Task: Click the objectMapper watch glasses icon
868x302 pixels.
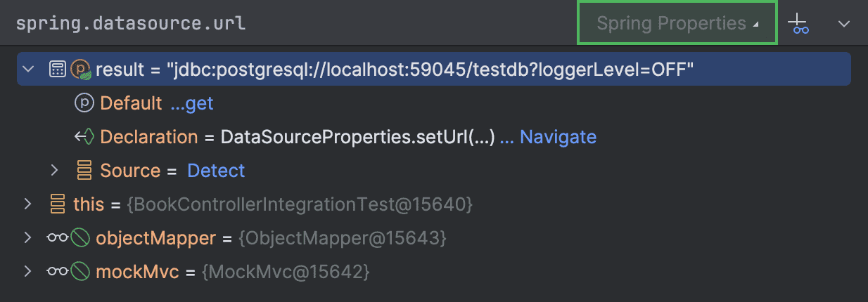Action: click(x=57, y=238)
